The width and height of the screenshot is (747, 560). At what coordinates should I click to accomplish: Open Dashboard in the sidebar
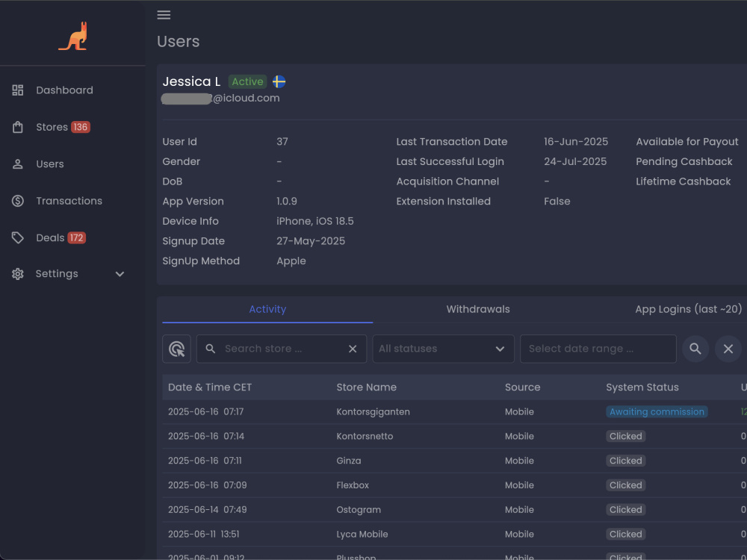click(x=64, y=90)
